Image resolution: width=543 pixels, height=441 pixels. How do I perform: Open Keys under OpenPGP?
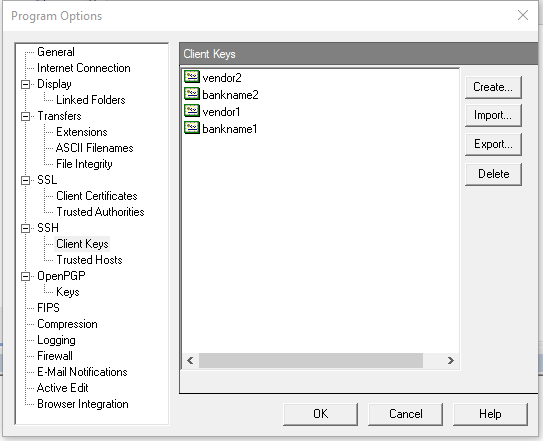click(68, 292)
